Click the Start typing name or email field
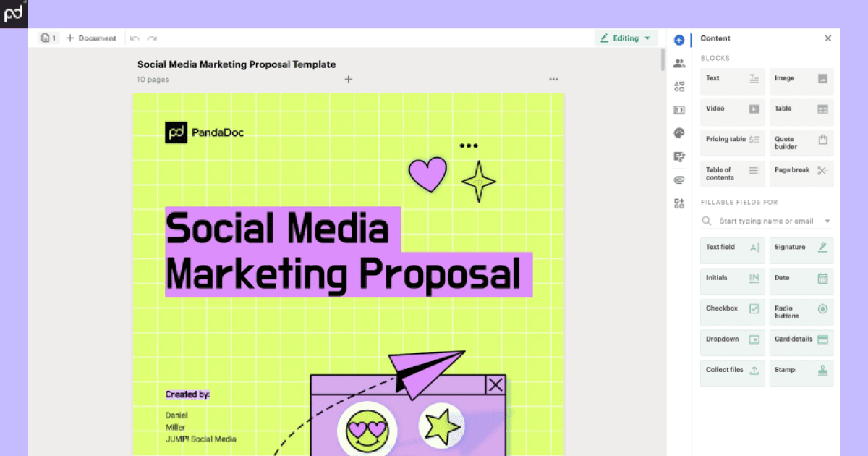The width and height of the screenshot is (868, 456). point(765,221)
